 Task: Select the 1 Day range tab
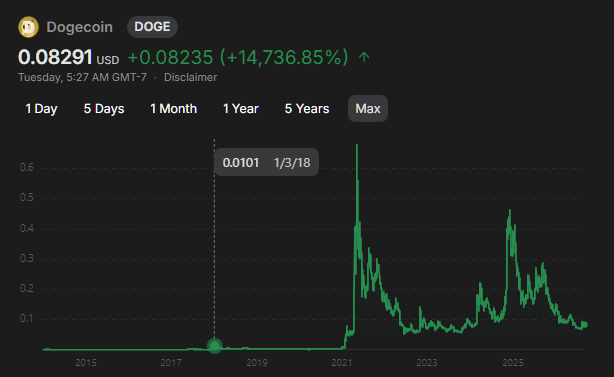point(41,108)
